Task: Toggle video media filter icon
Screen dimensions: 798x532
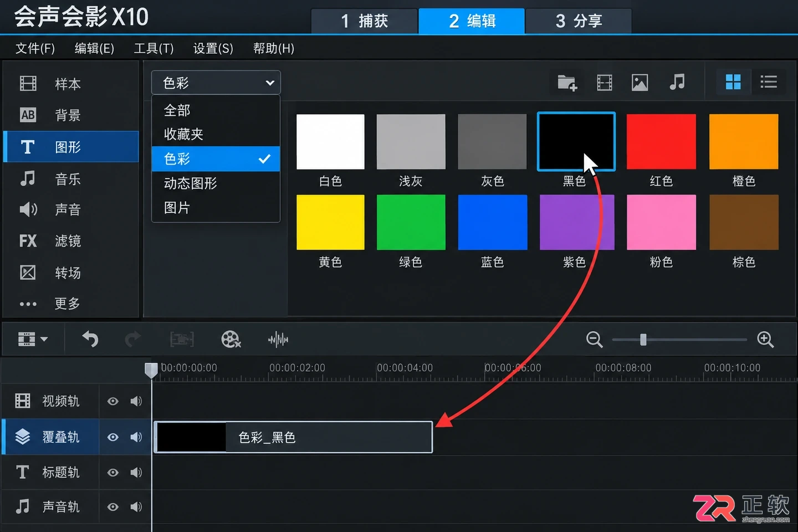Action: [x=604, y=83]
